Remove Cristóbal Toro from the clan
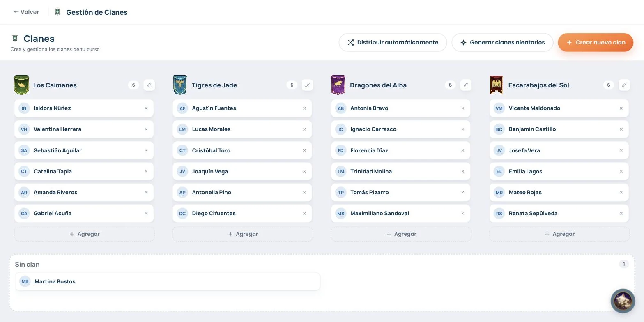The width and height of the screenshot is (644, 322). [x=304, y=150]
